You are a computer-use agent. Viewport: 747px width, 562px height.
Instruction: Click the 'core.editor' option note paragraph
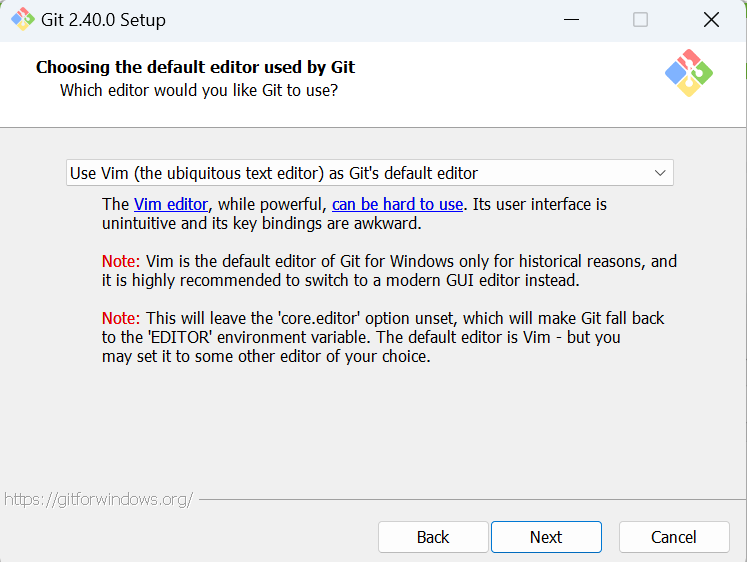(x=383, y=337)
